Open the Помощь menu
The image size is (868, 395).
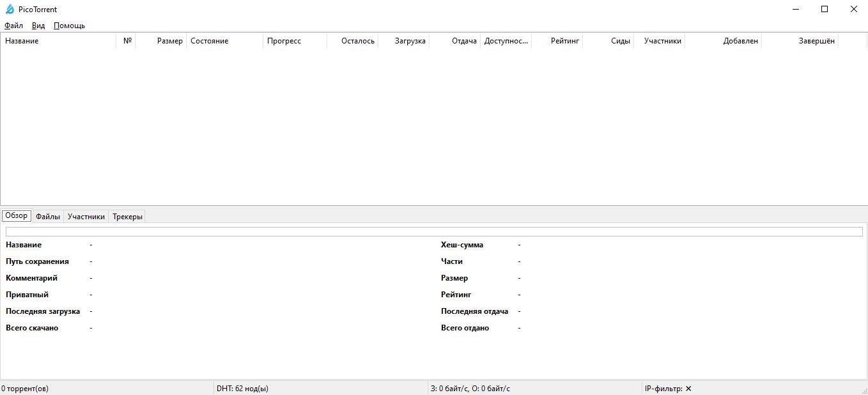pos(69,26)
